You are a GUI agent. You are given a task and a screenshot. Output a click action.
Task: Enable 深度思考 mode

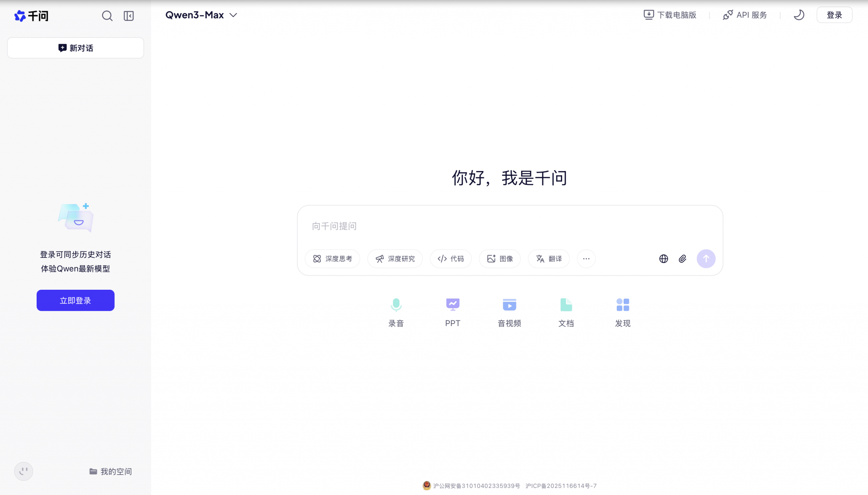332,259
